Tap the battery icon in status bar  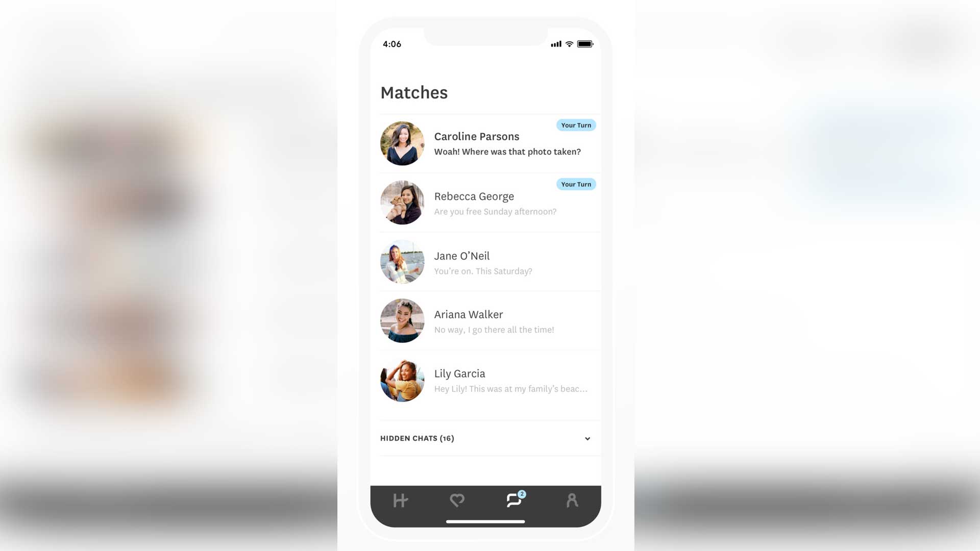585,43
